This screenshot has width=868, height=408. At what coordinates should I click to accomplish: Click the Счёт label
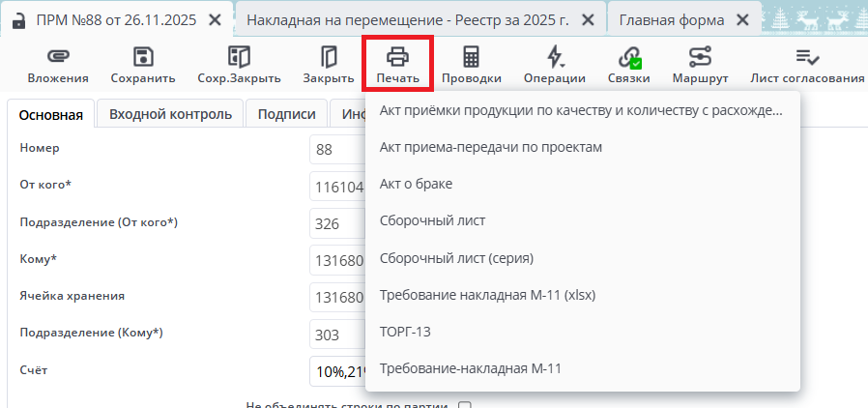33,369
